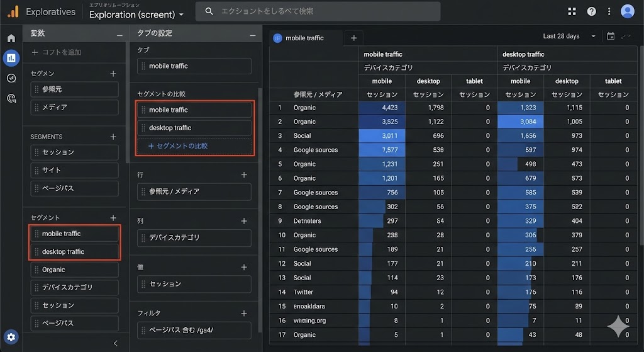Viewport: 644px width, 352px height.
Task: Open the Last 28 days date dropdown
Action: pos(569,36)
